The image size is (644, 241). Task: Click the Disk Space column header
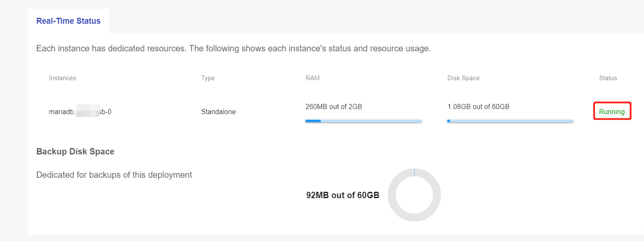click(x=463, y=78)
